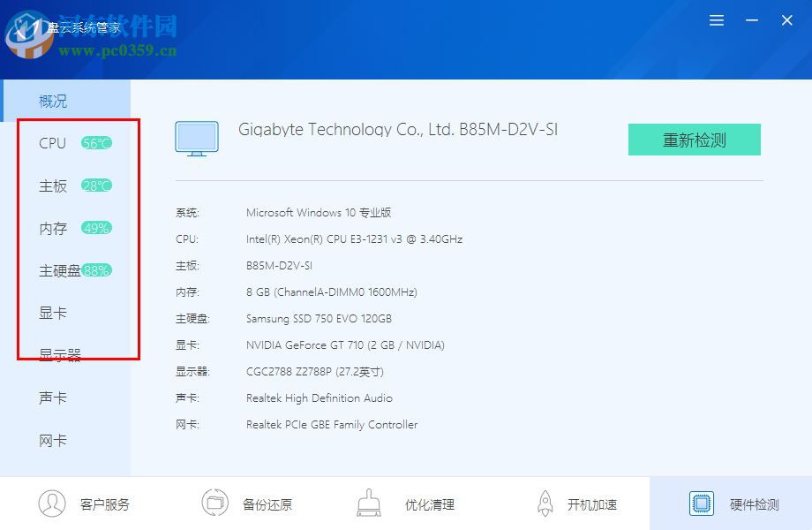Select the 硬件检测 chip icon

(x=702, y=502)
